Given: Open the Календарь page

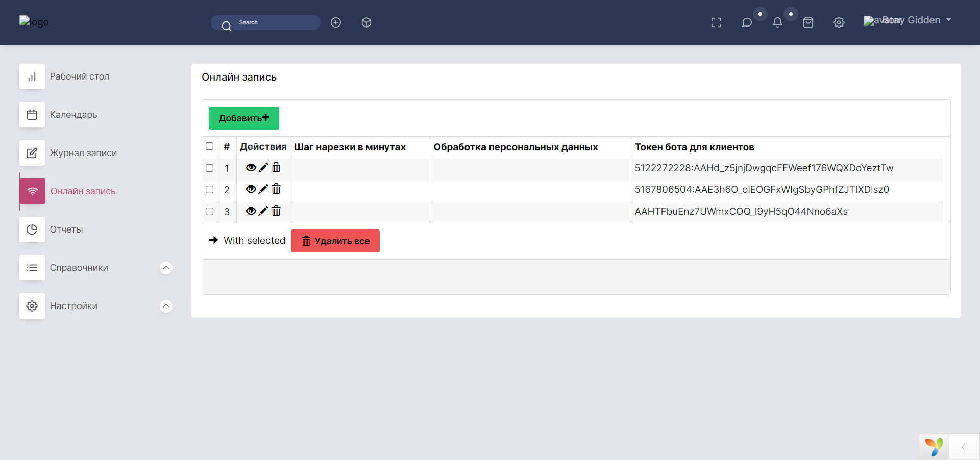Looking at the screenshot, I should (73, 115).
